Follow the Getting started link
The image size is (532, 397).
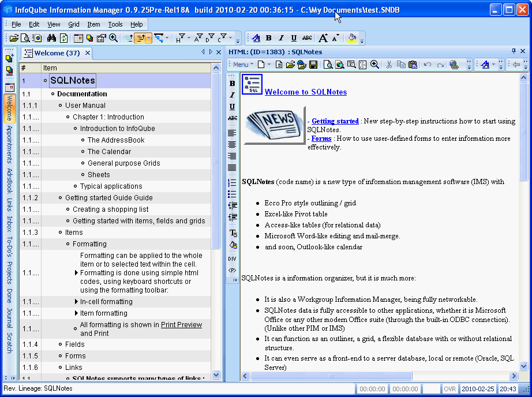pos(335,121)
